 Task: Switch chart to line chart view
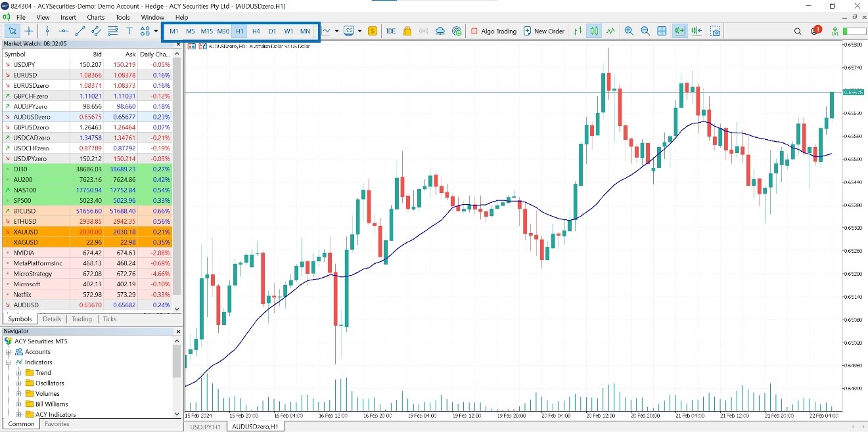point(610,31)
